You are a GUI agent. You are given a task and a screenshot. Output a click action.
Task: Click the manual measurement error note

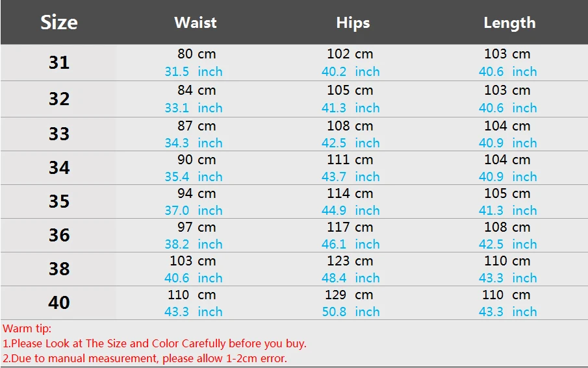[x=145, y=359]
